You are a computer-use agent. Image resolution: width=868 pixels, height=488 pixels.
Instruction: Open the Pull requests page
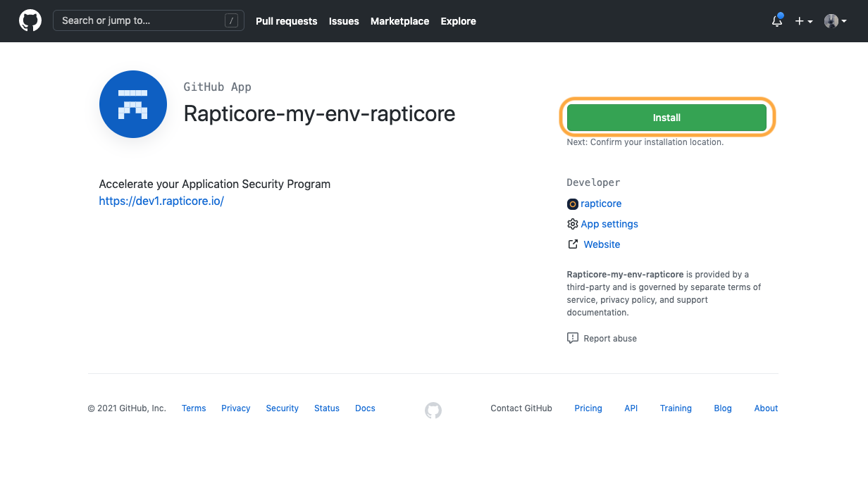click(x=287, y=21)
